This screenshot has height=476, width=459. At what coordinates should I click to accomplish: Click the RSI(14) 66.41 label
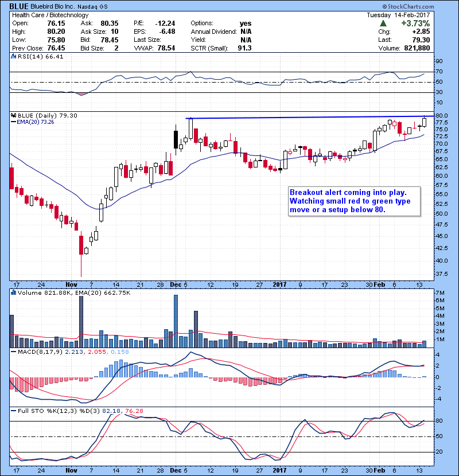(x=40, y=56)
